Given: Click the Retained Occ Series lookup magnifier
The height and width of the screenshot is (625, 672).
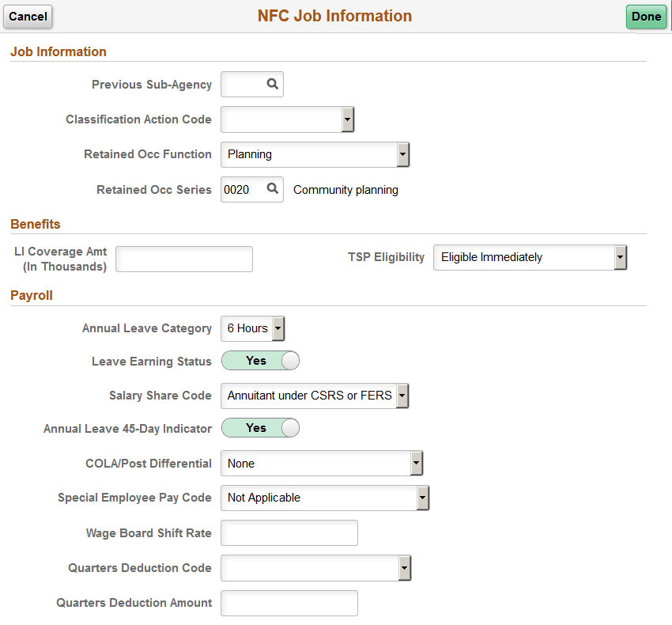Looking at the screenshot, I should tap(274, 189).
